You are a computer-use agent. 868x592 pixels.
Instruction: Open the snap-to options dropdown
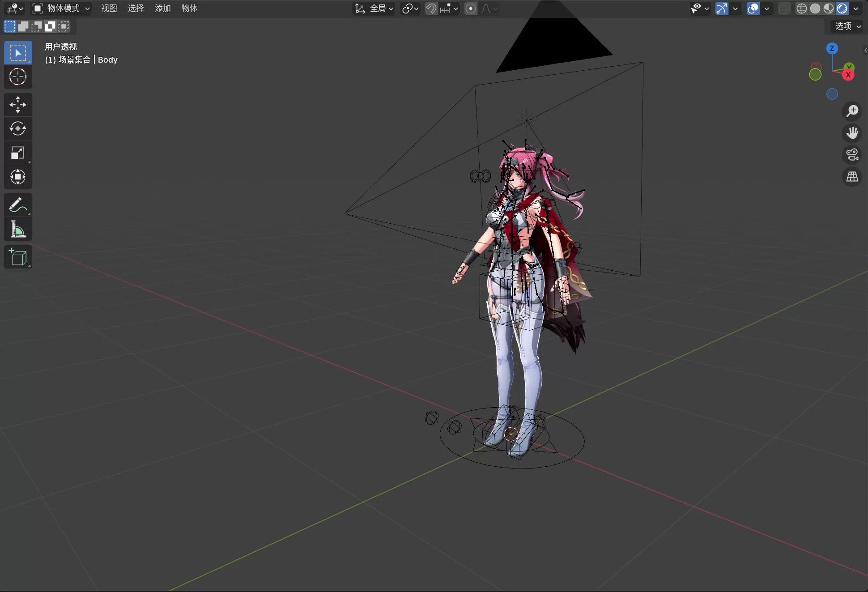(449, 8)
